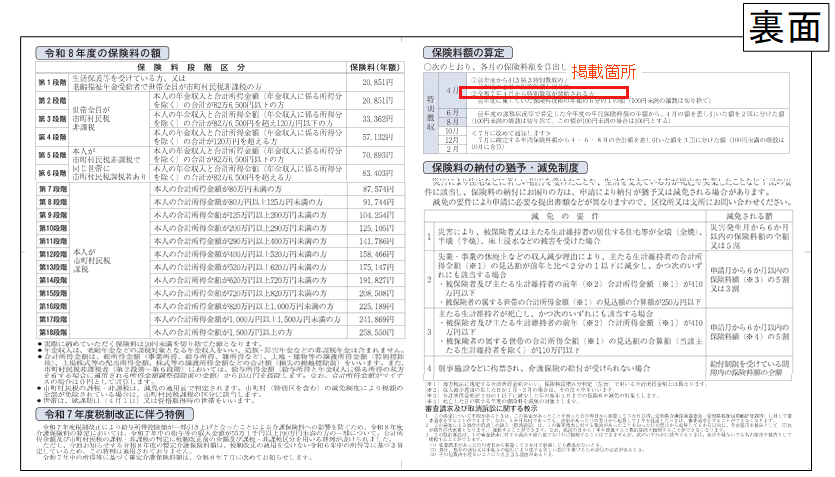Click the premium amount 33,362円

click(x=378, y=119)
